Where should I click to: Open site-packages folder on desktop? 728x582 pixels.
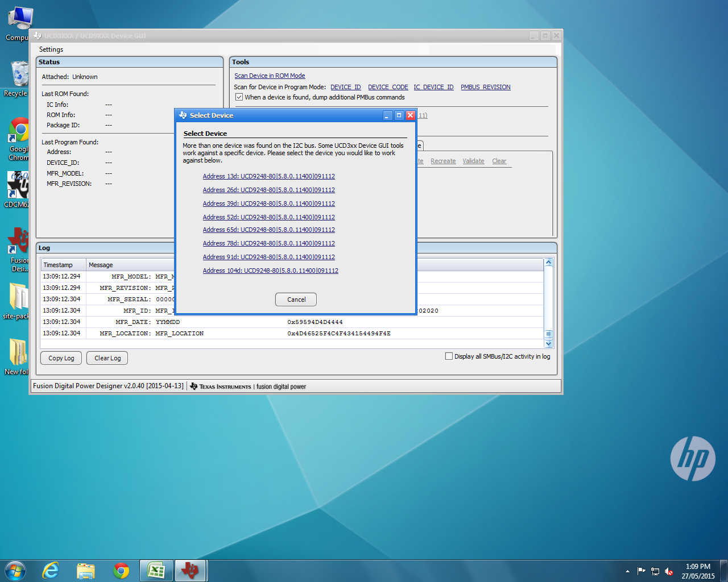coord(17,301)
